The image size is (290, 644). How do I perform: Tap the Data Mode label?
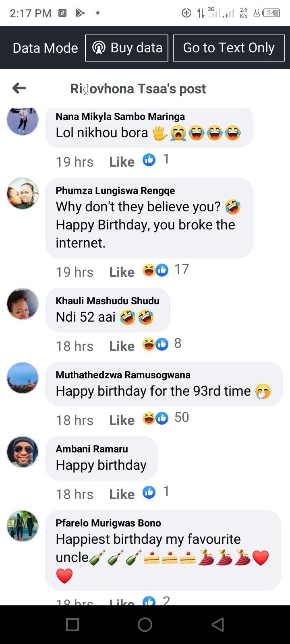[46, 48]
